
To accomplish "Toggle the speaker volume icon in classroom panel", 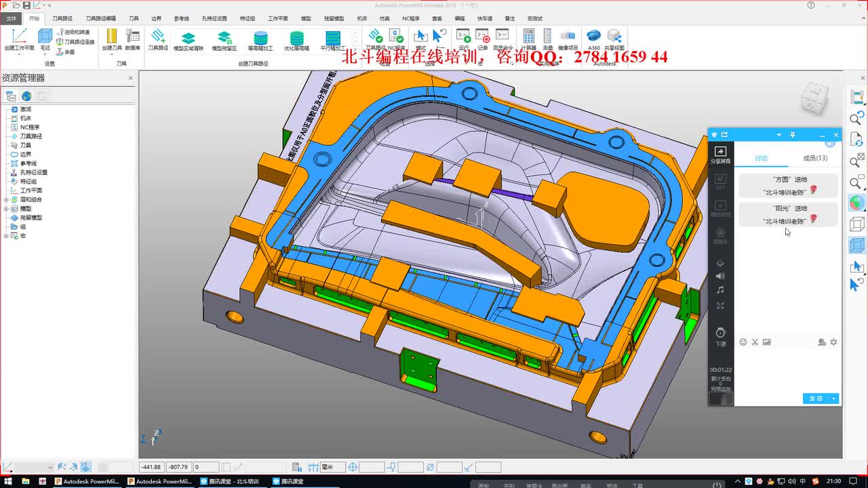I will [720, 276].
